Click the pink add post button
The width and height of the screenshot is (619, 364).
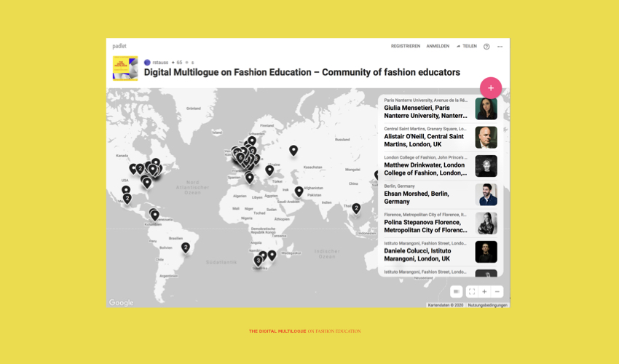[491, 88]
